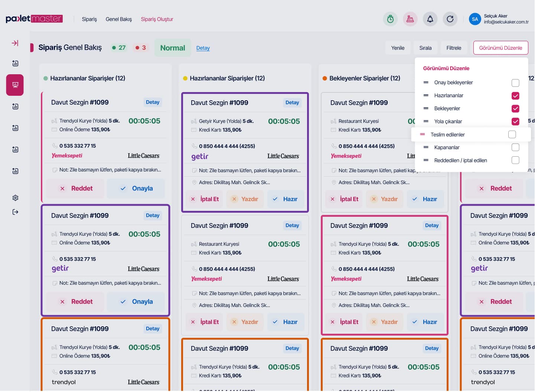Go to Genel Bakış menu
The image size is (538, 392).
pyautogui.click(x=119, y=19)
